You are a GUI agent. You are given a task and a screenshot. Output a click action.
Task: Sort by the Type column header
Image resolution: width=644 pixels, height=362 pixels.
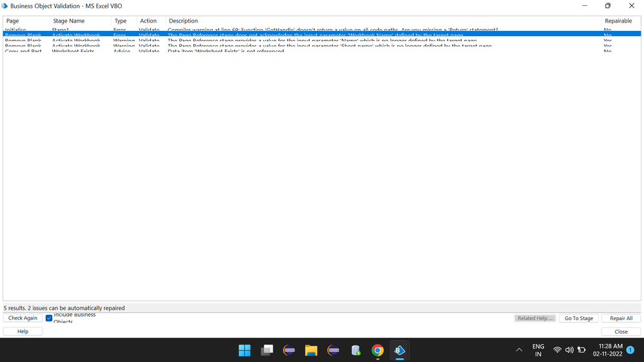coord(124,21)
